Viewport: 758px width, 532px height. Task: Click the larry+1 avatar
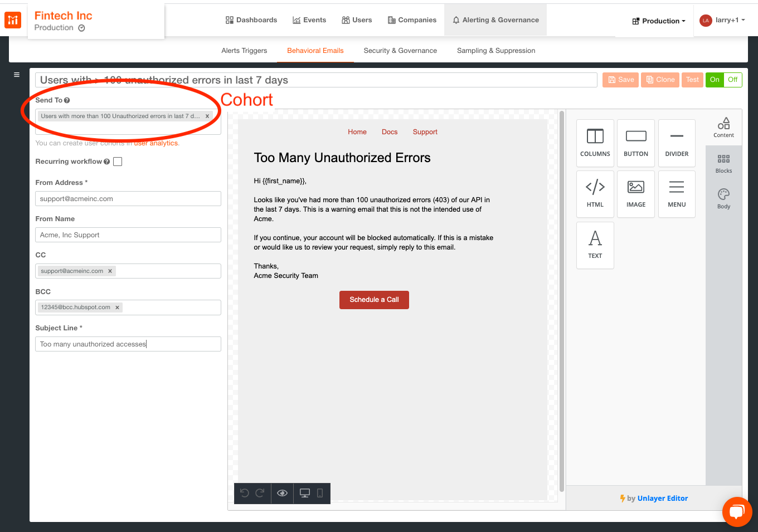(706, 21)
